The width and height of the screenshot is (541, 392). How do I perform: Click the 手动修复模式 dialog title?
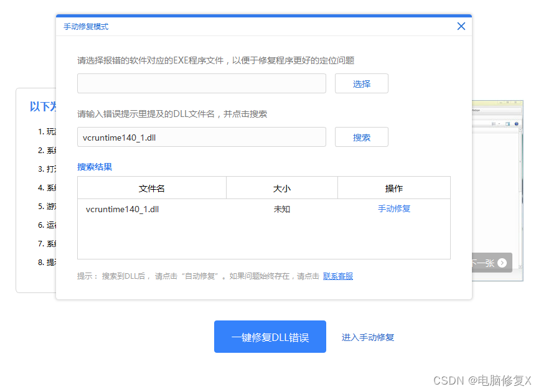[86, 27]
